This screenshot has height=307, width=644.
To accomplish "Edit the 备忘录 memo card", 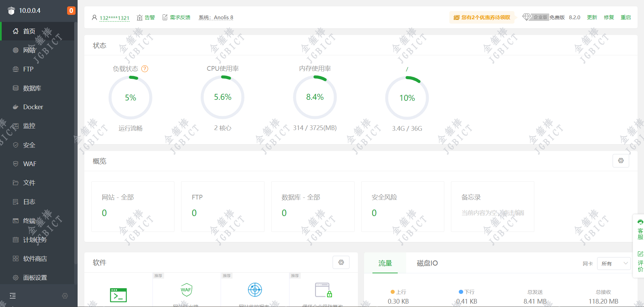I will pyautogui.click(x=493, y=207).
